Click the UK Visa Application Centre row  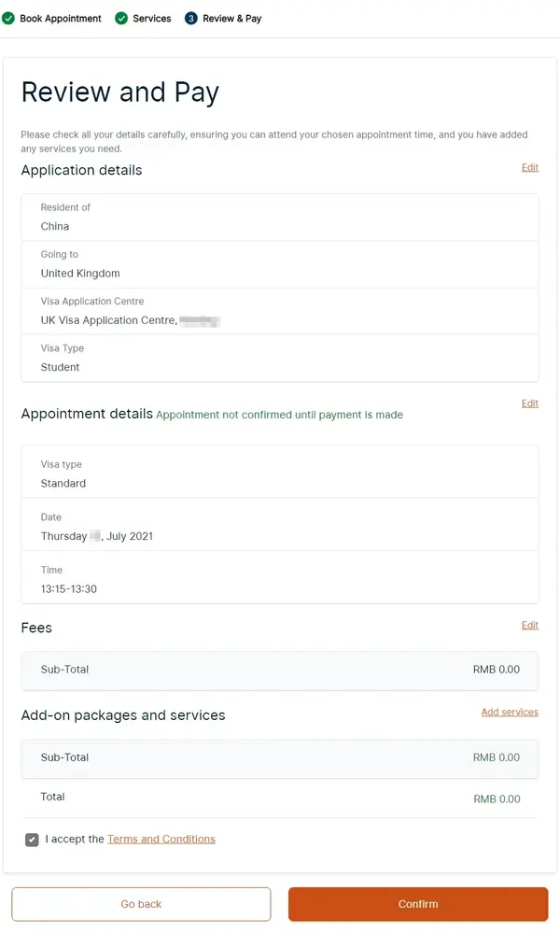click(280, 311)
